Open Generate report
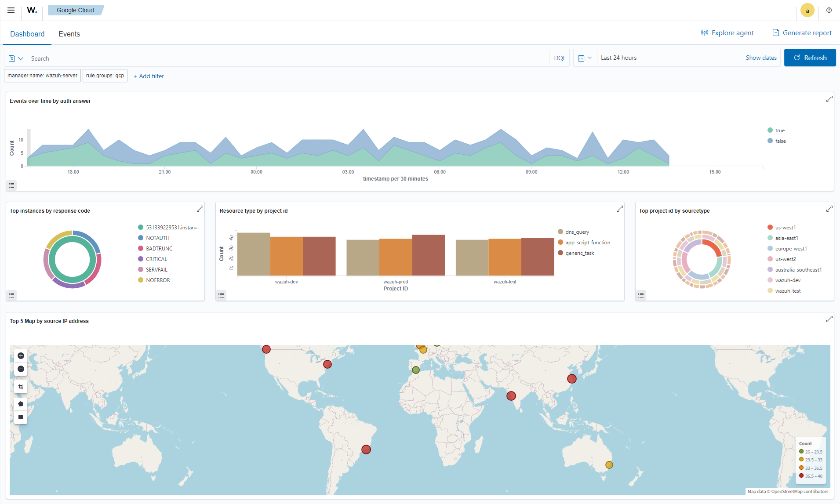 click(801, 33)
